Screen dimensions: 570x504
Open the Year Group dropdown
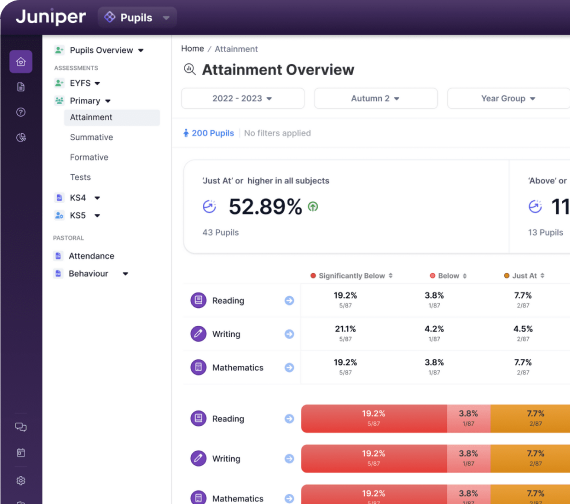(508, 98)
